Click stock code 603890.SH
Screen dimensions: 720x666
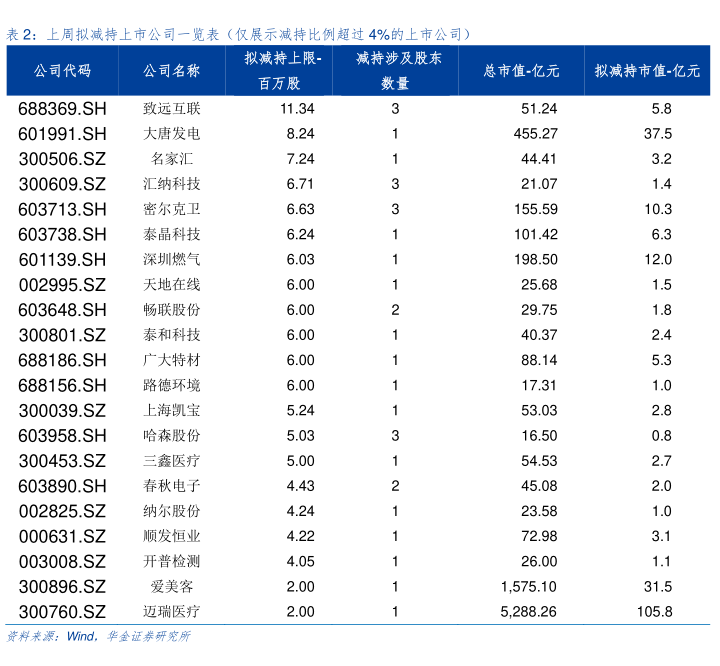pyautogui.click(x=62, y=486)
